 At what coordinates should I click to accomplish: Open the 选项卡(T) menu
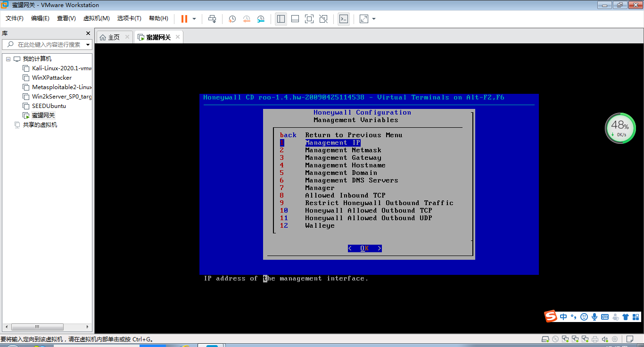pyautogui.click(x=130, y=18)
